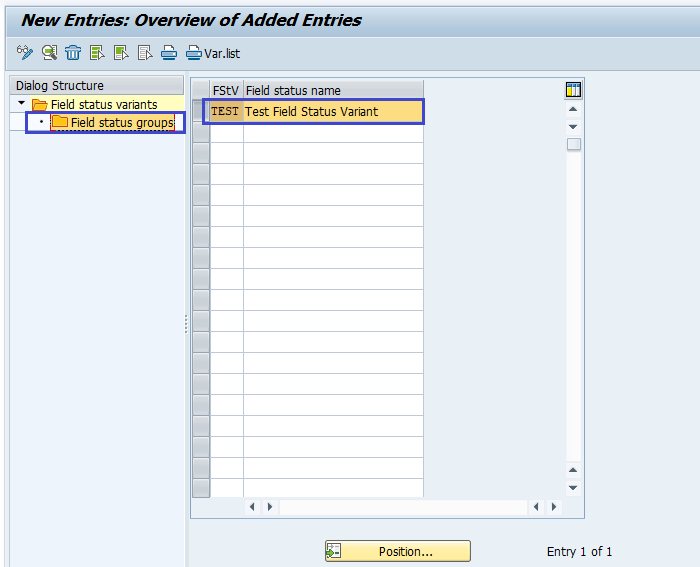The height and width of the screenshot is (567, 700).
Task: Open Field status groups in Dialog Structure
Action: click(x=112, y=122)
